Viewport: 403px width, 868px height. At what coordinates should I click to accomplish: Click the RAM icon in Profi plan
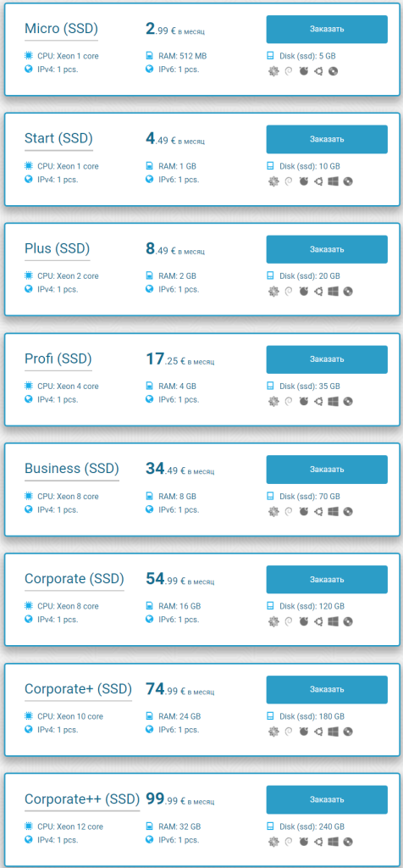[149, 387]
